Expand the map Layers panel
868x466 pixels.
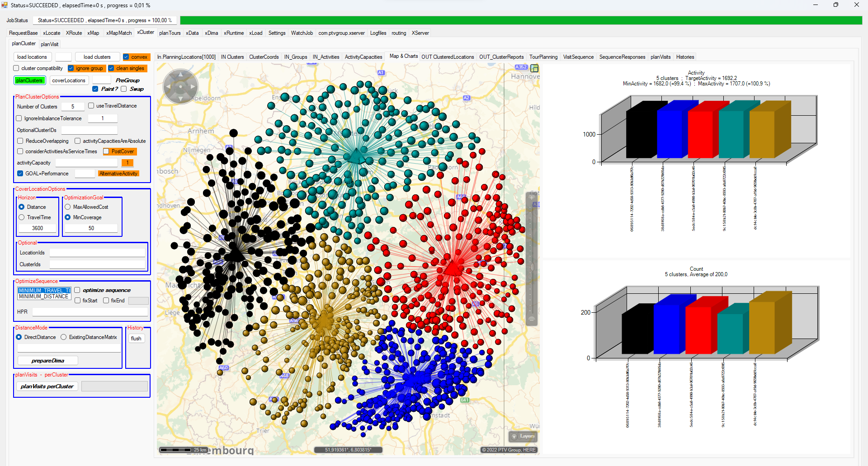pos(523,436)
